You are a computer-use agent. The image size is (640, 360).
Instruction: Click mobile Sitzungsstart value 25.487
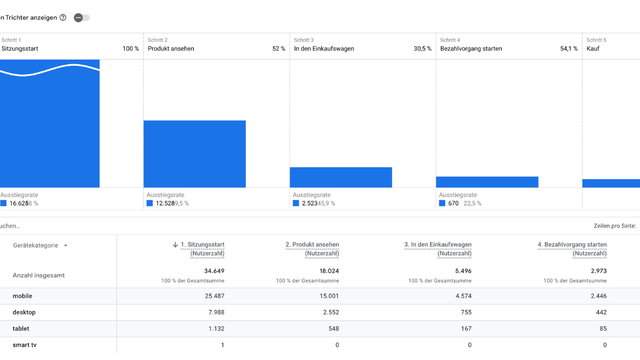(x=215, y=296)
